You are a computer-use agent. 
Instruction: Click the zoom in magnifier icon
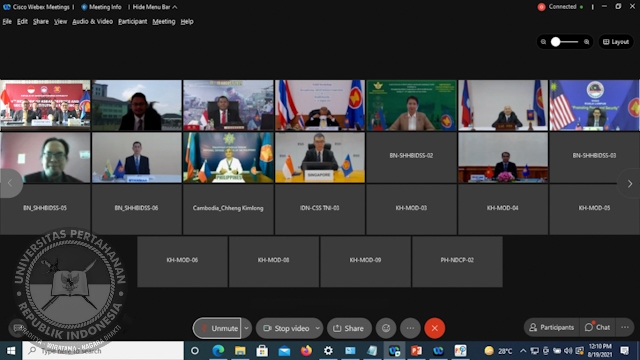587,42
